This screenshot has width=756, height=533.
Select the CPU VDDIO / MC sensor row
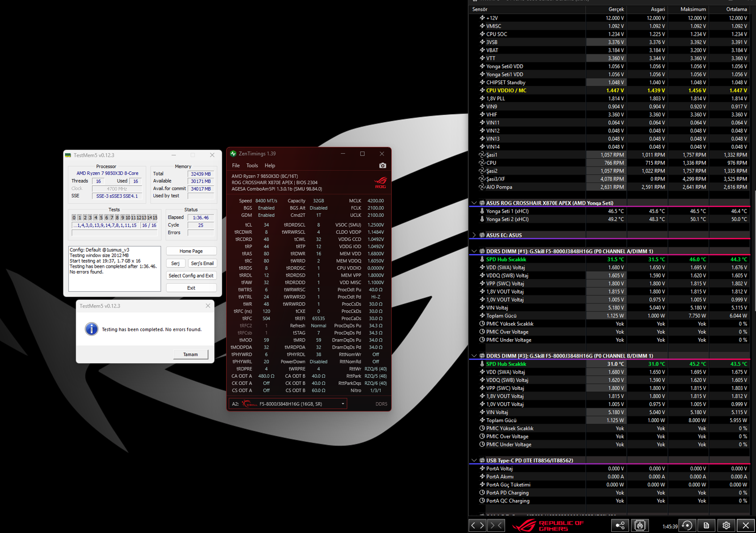pyautogui.click(x=609, y=90)
